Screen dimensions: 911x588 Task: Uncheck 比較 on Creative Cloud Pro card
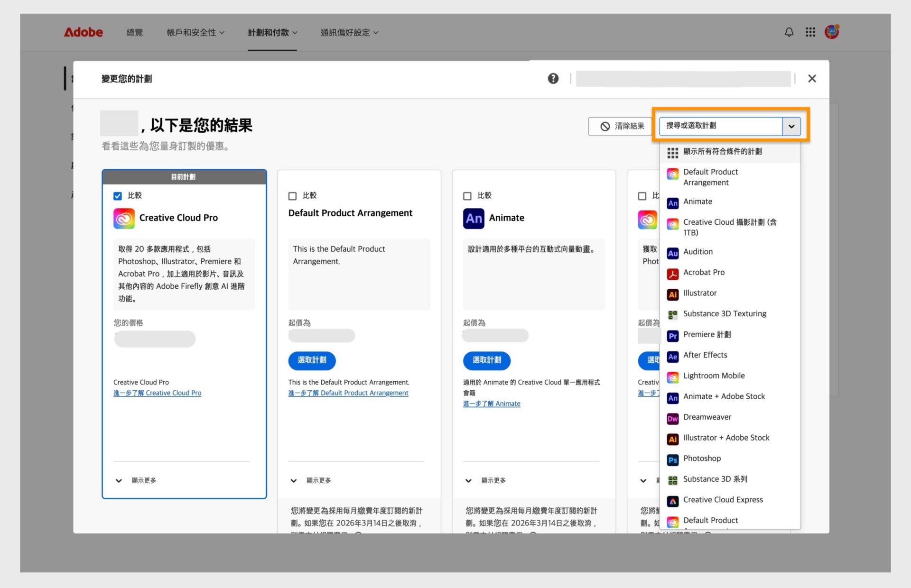(118, 196)
